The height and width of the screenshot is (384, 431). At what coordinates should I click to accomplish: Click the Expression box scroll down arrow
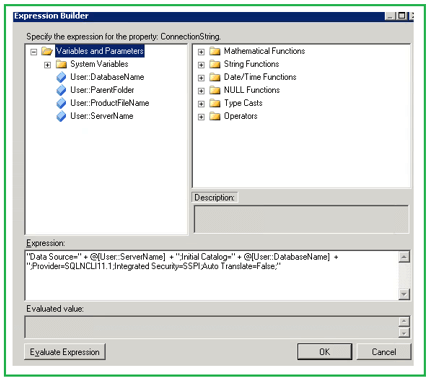(x=404, y=294)
